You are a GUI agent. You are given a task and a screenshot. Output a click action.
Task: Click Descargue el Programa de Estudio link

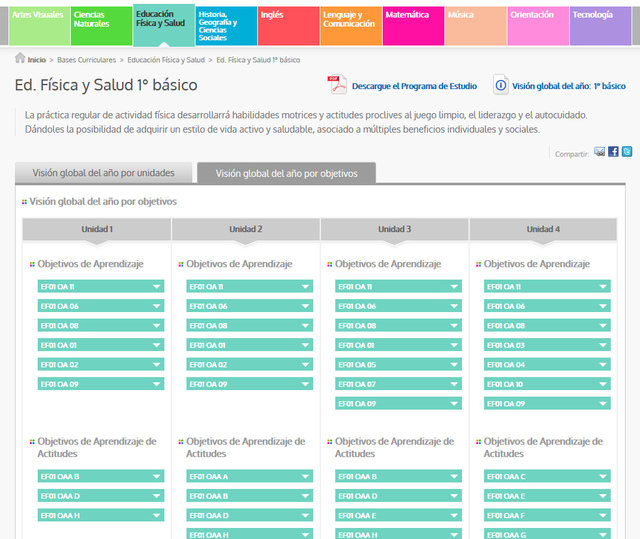click(413, 87)
